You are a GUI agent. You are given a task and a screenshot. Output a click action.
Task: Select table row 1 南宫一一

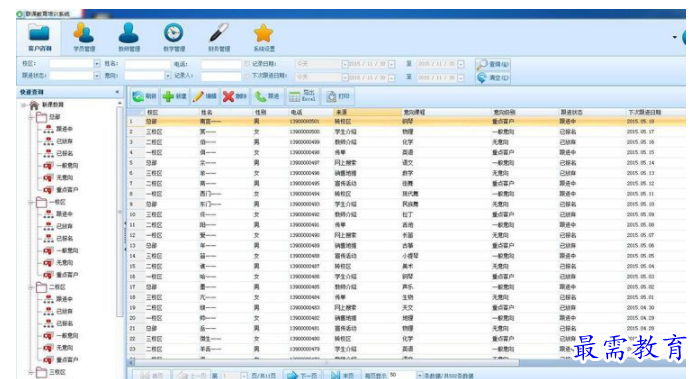coord(406,121)
